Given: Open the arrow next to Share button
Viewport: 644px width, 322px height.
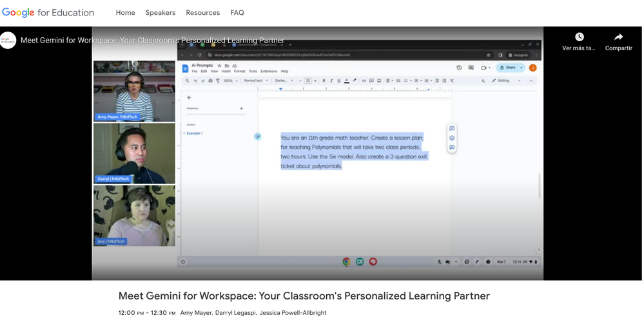Looking at the screenshot, I should [522, 68].
